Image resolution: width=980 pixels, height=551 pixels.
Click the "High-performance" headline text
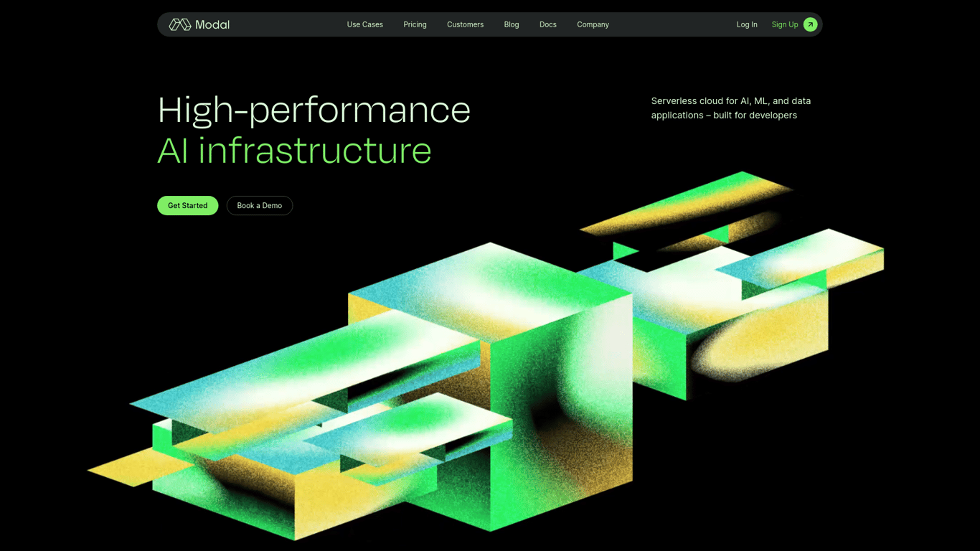point(314,110)
